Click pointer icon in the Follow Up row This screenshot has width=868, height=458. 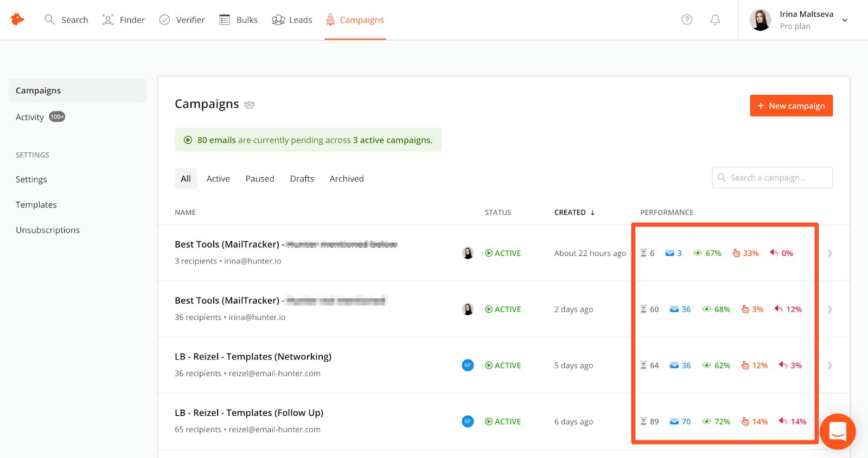click(x=745, y=422)
